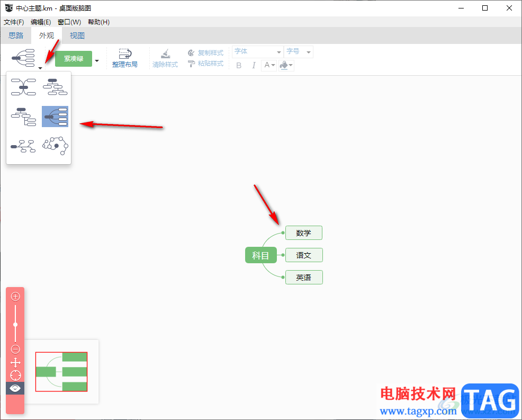
Task: Open the layout template dropdown arrow
Action: [x=40, y=68]
